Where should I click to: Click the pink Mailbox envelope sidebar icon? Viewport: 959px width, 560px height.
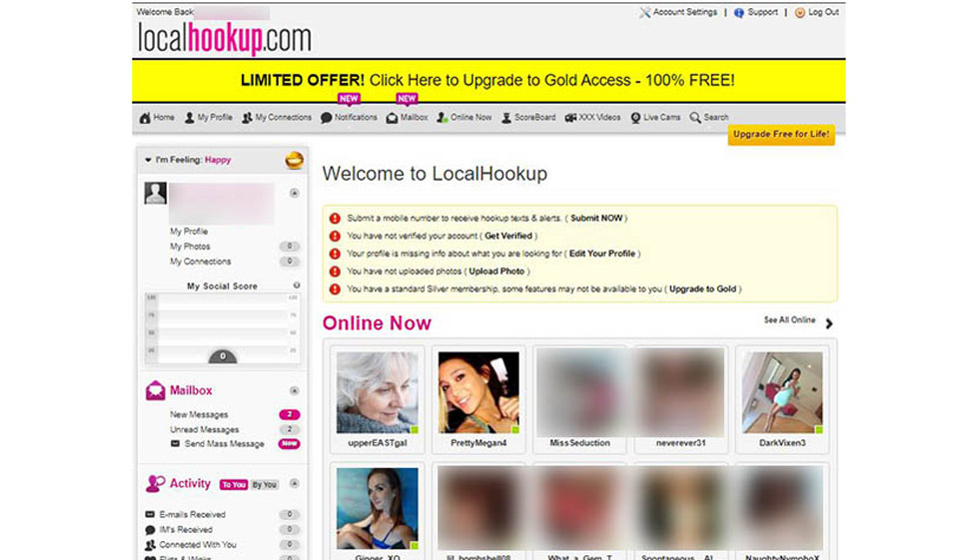(x=156, y=390)
